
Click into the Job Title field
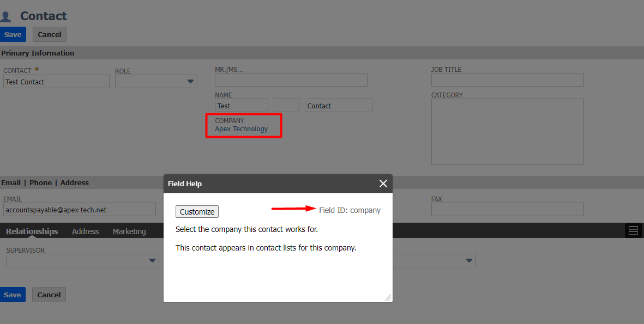(507, 80)
